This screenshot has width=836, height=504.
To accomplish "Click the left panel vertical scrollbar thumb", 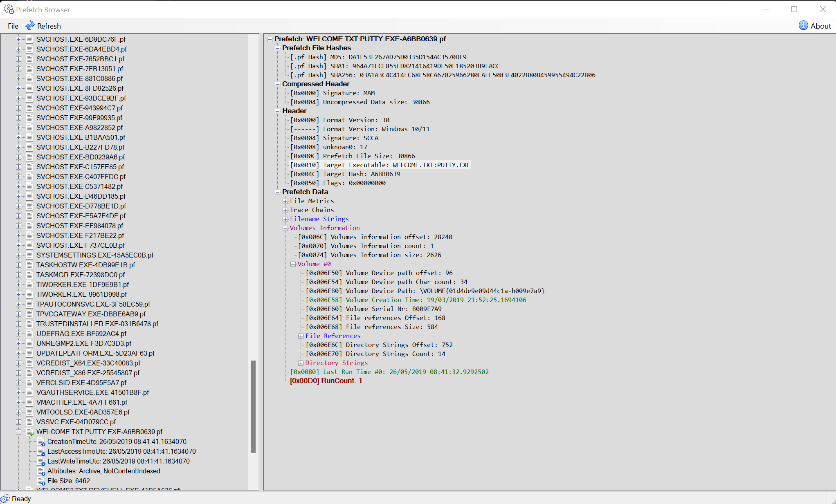I will click(x=253, y=406).
